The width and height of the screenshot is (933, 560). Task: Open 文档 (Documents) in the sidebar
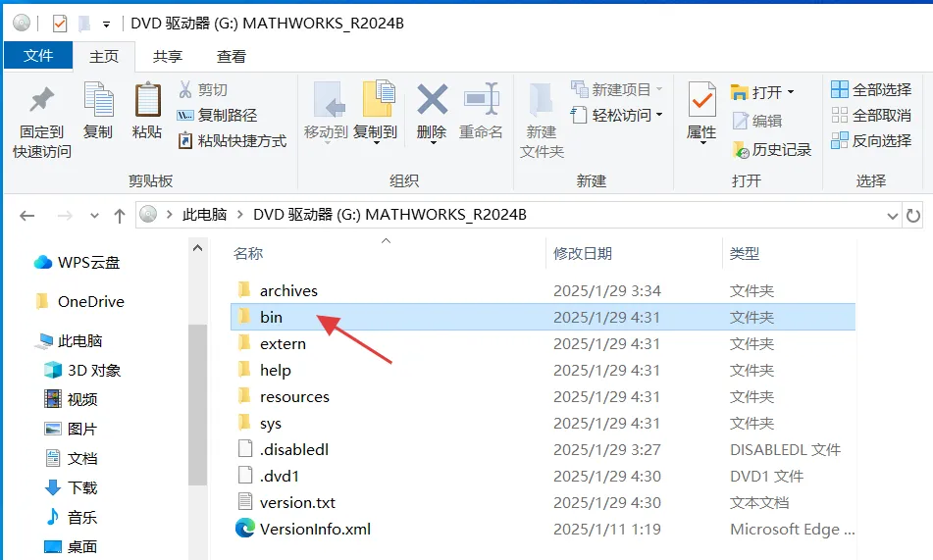click(71, 458)
